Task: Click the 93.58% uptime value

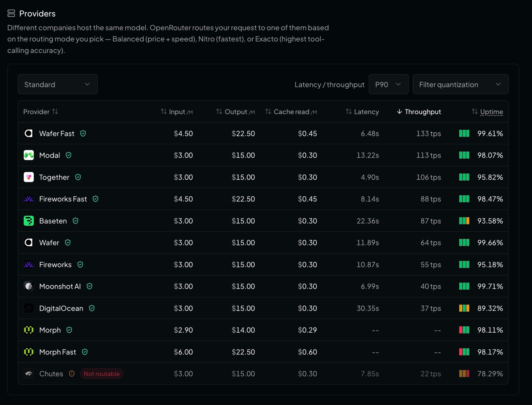Action: (490, 221)
